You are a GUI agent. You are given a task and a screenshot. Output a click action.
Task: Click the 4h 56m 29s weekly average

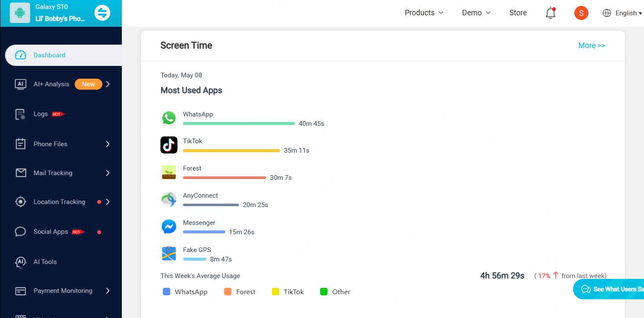[x=502, y=275]
